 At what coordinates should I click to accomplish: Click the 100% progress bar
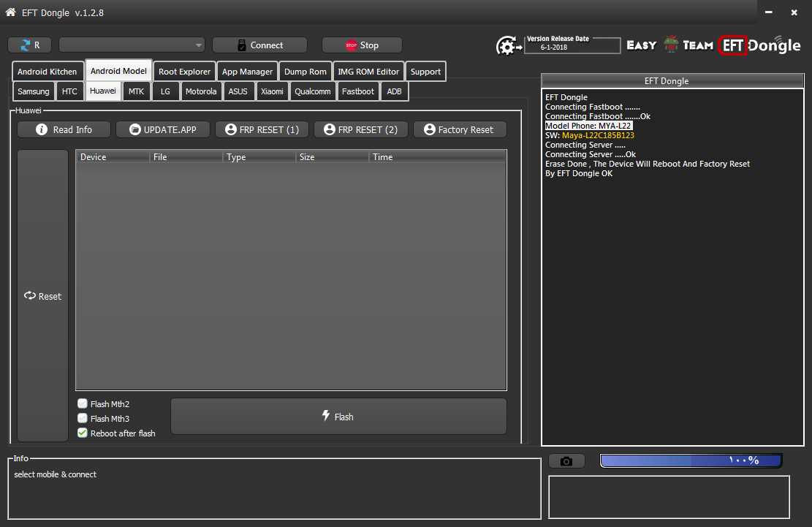click(x=691, y=460)
